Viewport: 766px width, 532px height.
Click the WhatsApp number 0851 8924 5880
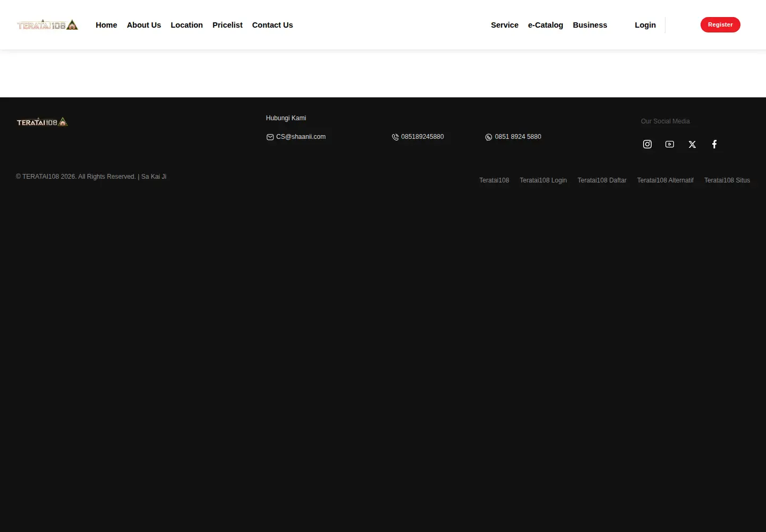[518, 137]
